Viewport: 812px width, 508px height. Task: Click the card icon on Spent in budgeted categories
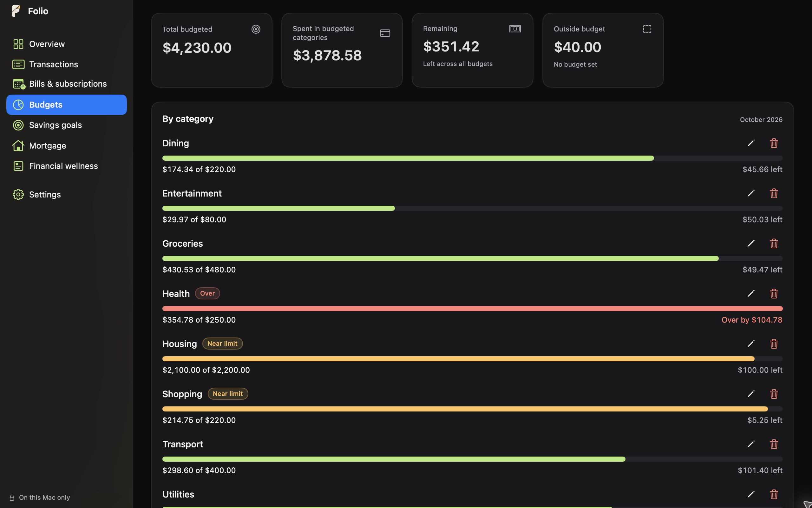tap(385, 33)
